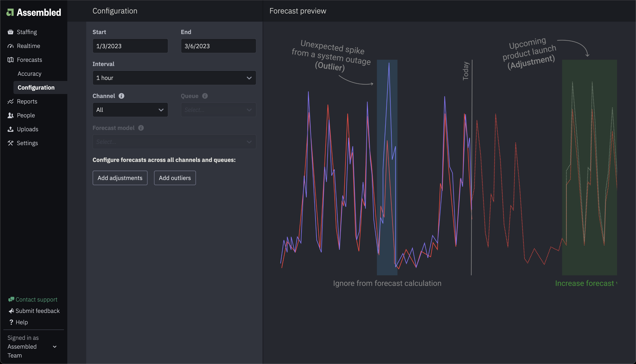Open the Queue select dropdown
Image resolution: width=636 pixels, height=364 pixels.
[219, 110]
